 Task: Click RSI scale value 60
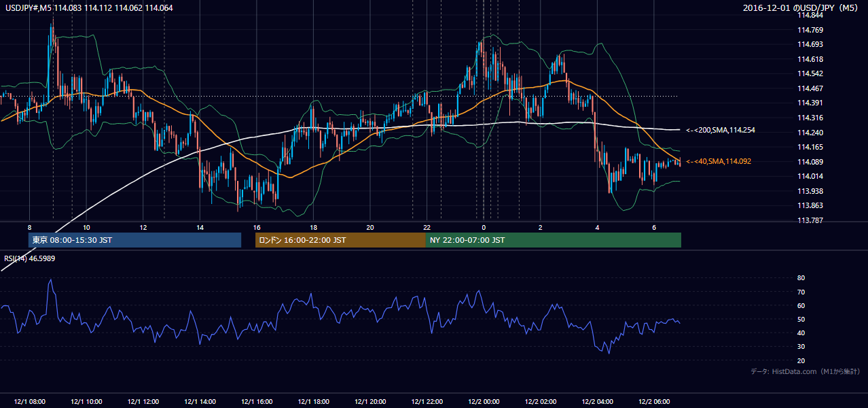801,305
